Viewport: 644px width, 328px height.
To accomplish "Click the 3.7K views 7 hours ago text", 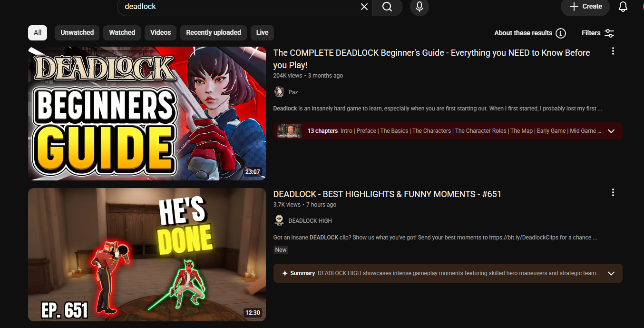I will click(305, 205).
